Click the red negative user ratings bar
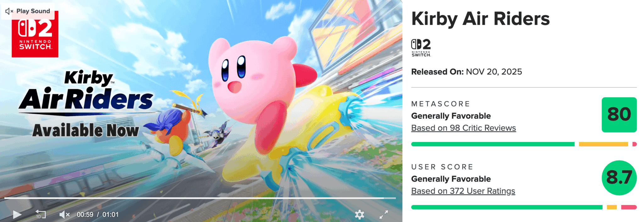This screenshot has width=644, height=222. click(629, 207)
